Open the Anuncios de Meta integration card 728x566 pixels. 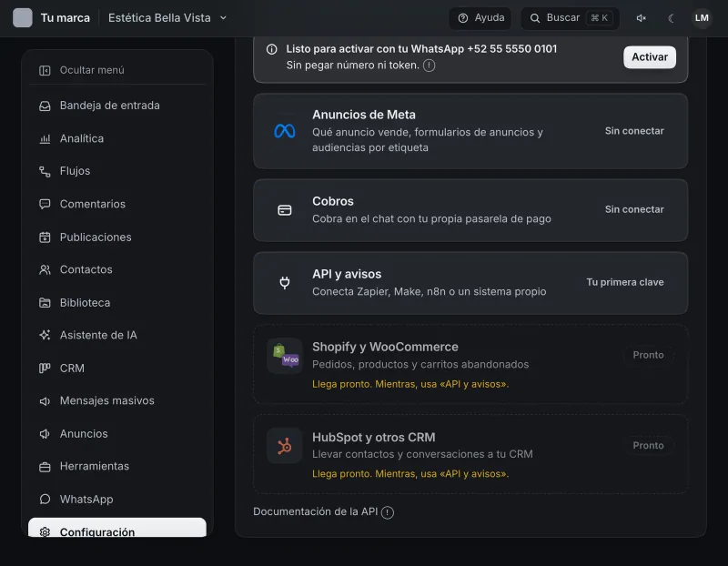pos(470,131)
